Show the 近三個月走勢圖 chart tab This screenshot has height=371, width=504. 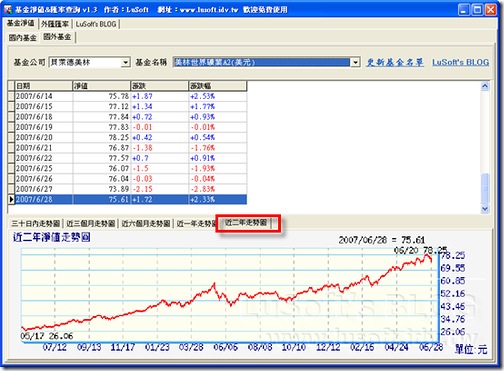91,223
